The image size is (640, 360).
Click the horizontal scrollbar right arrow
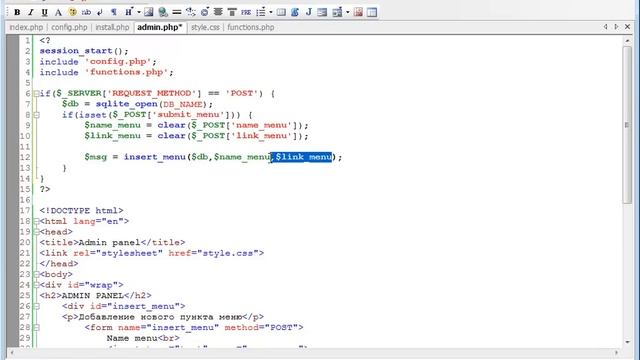(x=616, y=353)
